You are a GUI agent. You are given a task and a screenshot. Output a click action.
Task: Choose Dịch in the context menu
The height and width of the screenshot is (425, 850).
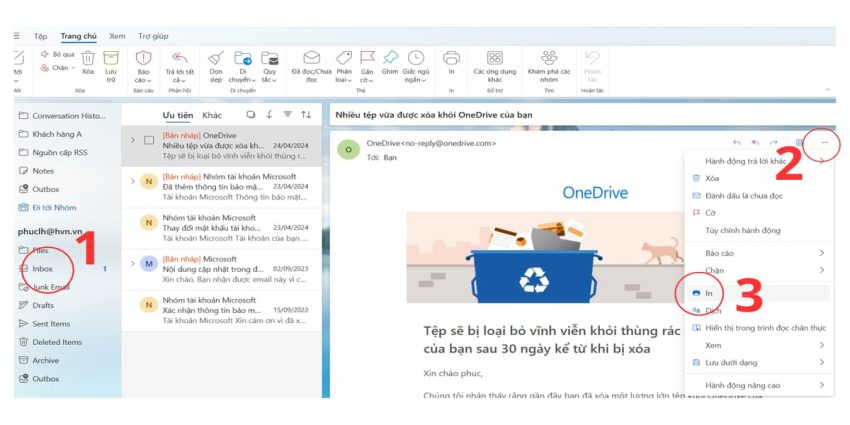point(759,311)
